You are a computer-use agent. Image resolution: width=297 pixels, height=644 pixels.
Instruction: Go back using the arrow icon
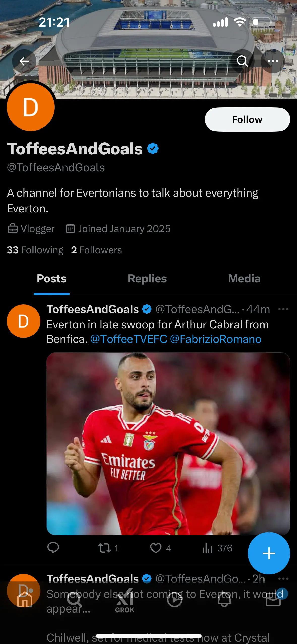coord(24,61)
